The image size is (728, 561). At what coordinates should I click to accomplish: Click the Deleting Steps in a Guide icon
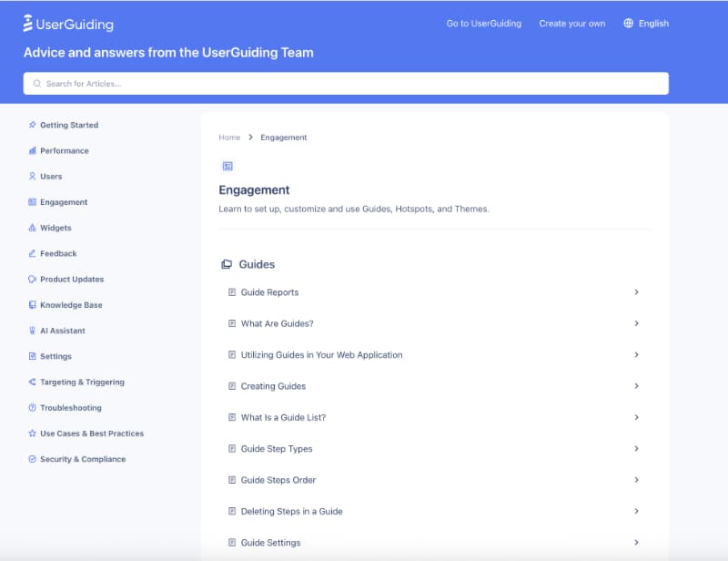[x=232, y=511]
